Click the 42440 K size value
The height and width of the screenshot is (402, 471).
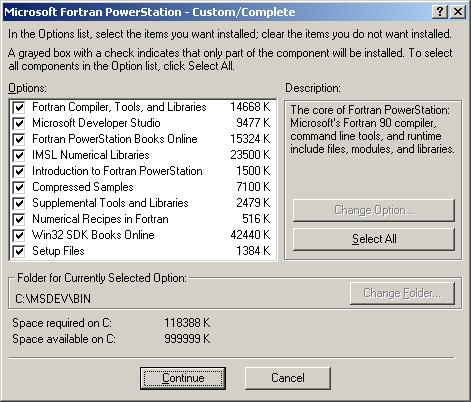click(x=250, y=235)
